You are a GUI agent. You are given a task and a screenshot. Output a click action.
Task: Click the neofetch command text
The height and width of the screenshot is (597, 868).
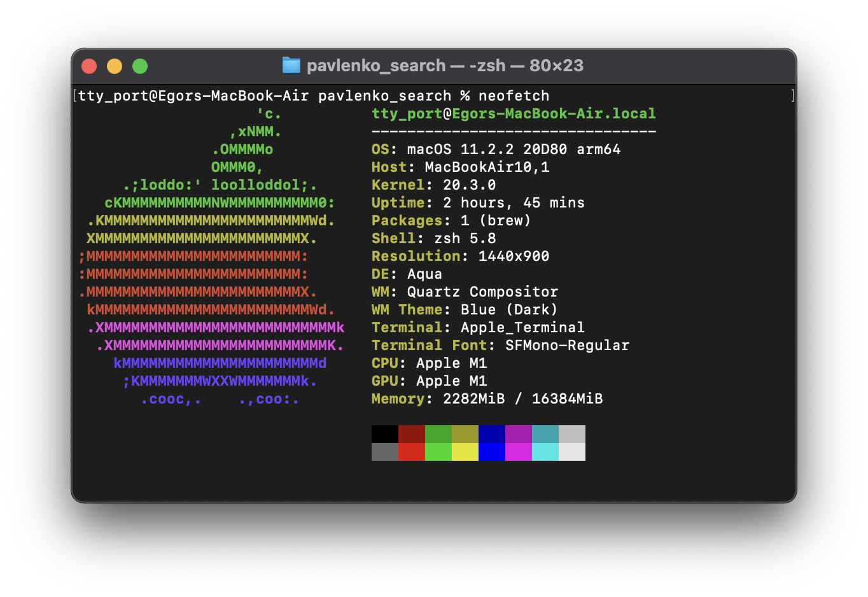[514, 96]
